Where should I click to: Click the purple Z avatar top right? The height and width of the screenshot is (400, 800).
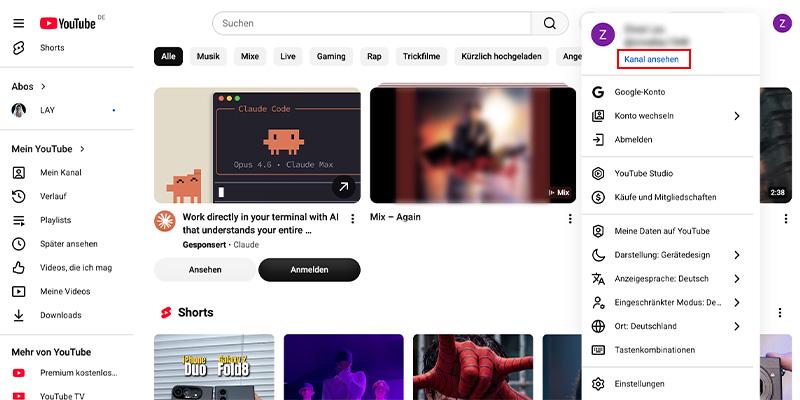782,23
